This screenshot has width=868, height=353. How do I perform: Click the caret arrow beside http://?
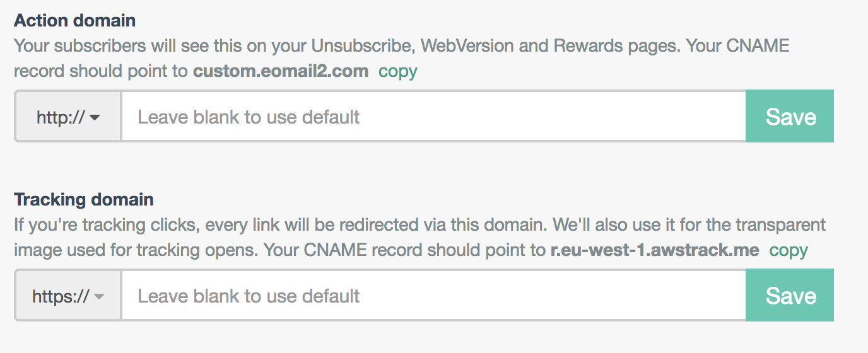[95, 117]
